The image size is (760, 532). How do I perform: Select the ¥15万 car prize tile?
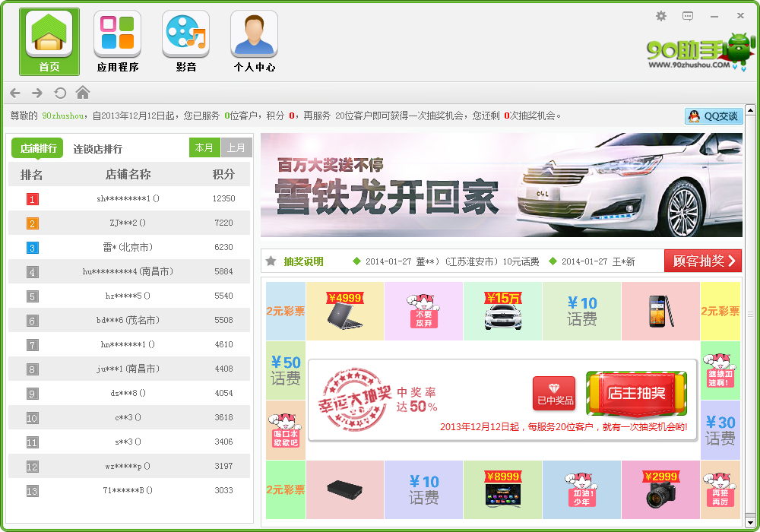coord(502,311)
